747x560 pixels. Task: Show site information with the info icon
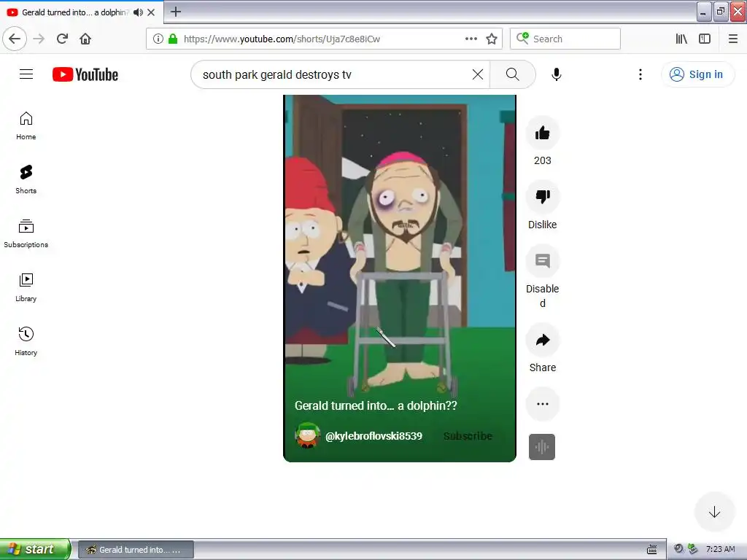(x=158, y=39)
